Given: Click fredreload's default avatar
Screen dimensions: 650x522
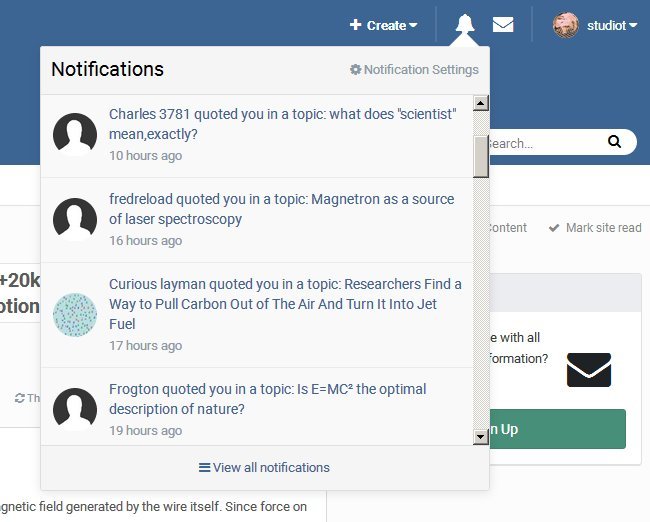Looking at the screenshot, I should pyautogui.click(x=75, y=219).
